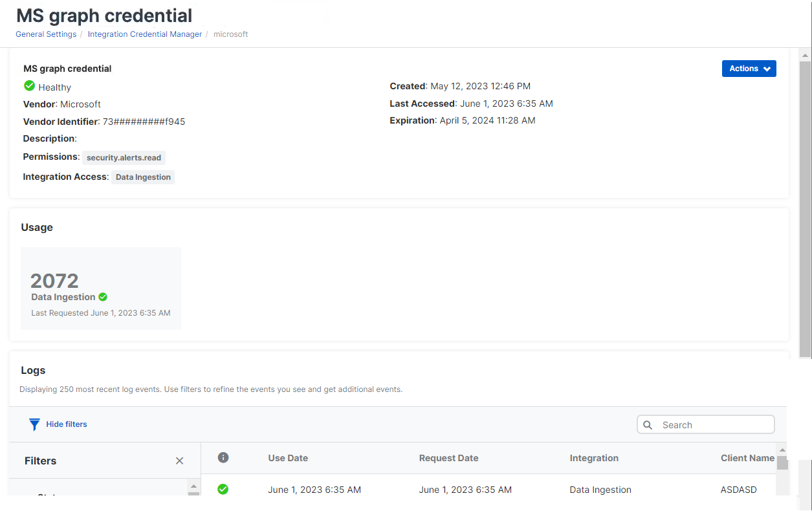
Task: Click the General Settings breadcrumb link
Action: point(46,34)
